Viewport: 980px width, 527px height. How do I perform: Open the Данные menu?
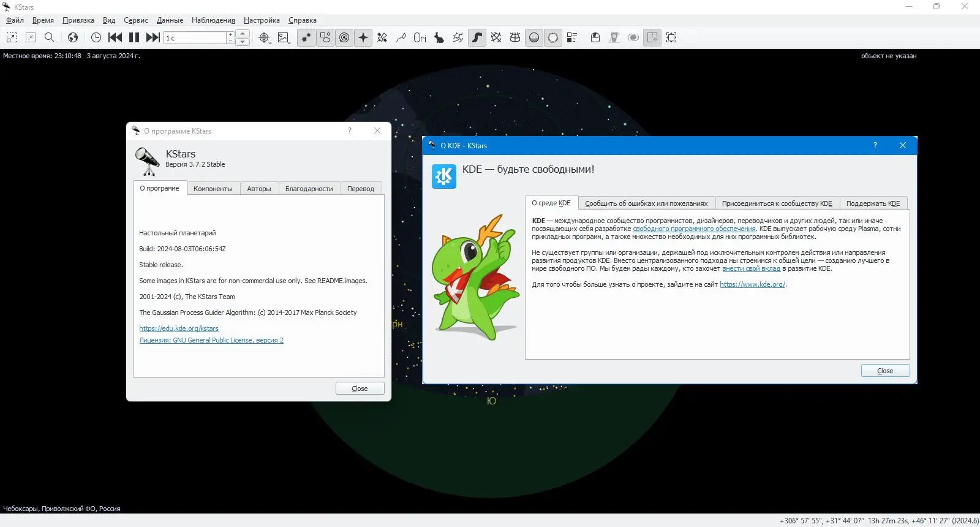tap(170, 20)
